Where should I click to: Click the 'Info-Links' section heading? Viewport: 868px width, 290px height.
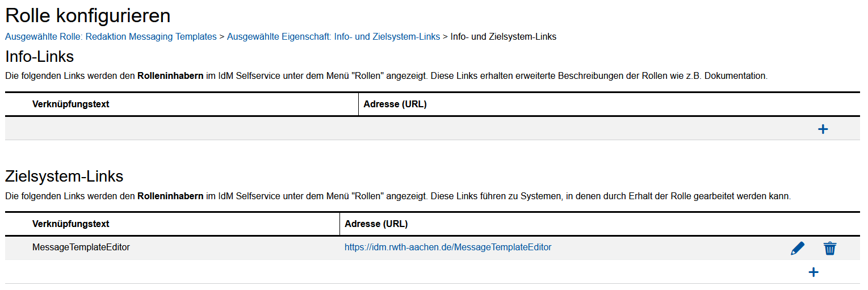pos(40,57)
